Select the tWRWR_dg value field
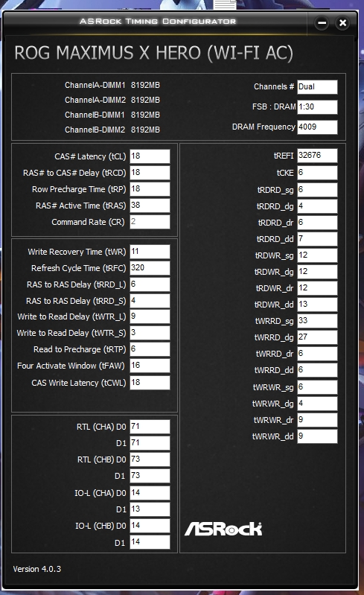Screen dimensions: 364x595 (x=317, y=403)
